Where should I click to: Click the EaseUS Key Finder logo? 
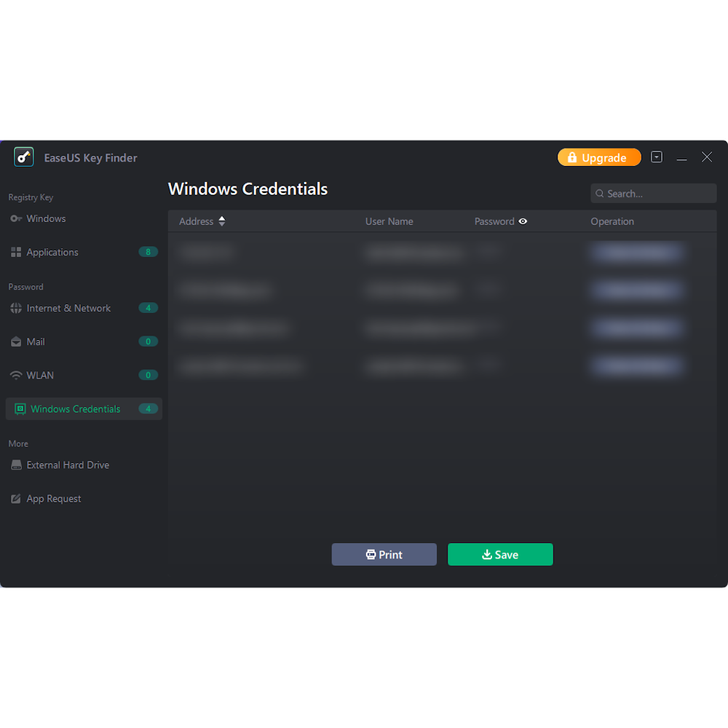(23, 157)
